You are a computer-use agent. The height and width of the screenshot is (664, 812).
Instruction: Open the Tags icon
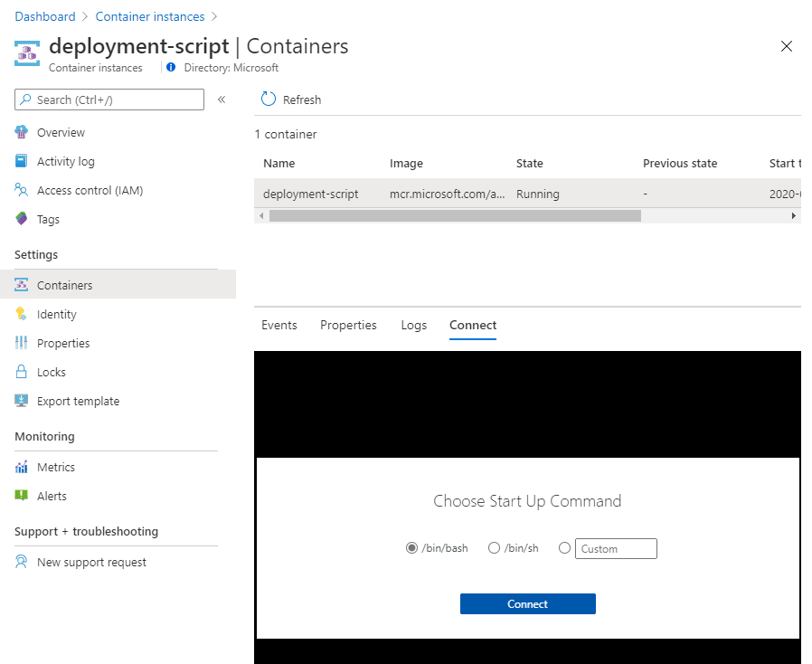click(x=21, y=219)
